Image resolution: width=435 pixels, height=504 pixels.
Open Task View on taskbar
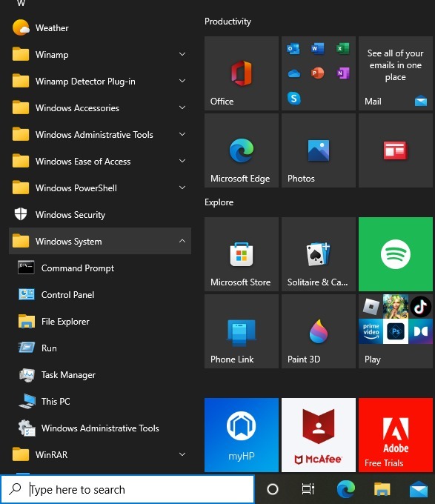pos(308,489)
